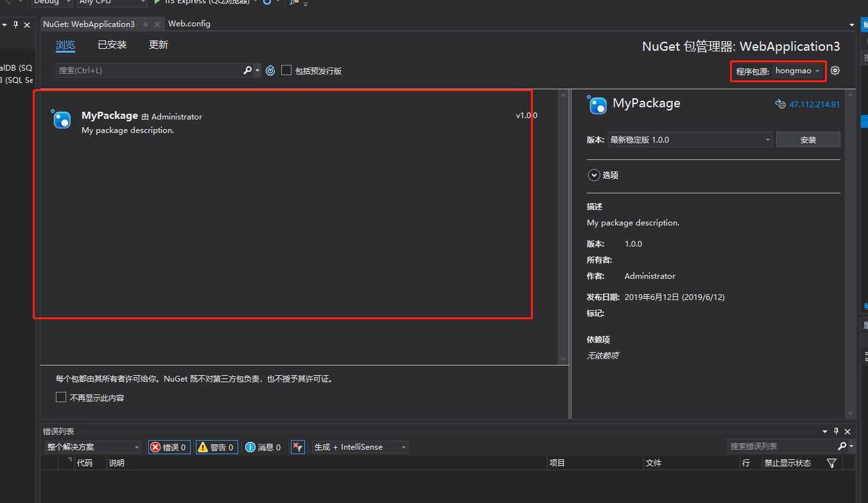
Task: Close the Error List panel
Action: 847,432
